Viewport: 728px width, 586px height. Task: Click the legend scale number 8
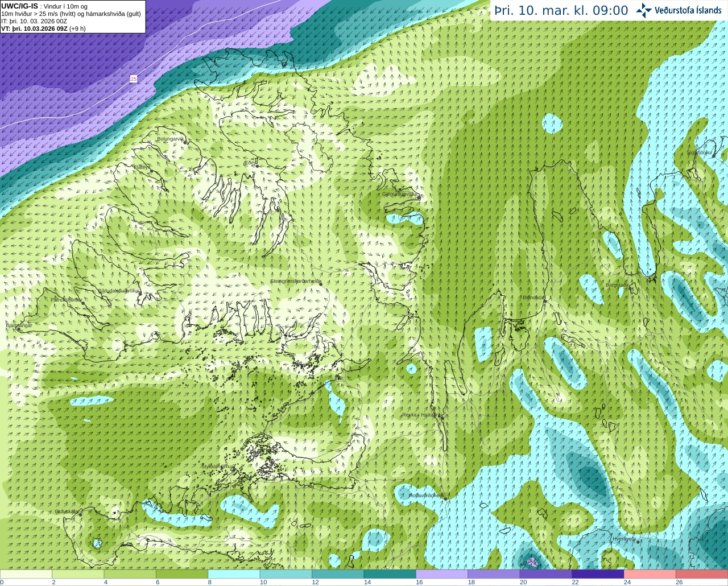coord(210,582)
